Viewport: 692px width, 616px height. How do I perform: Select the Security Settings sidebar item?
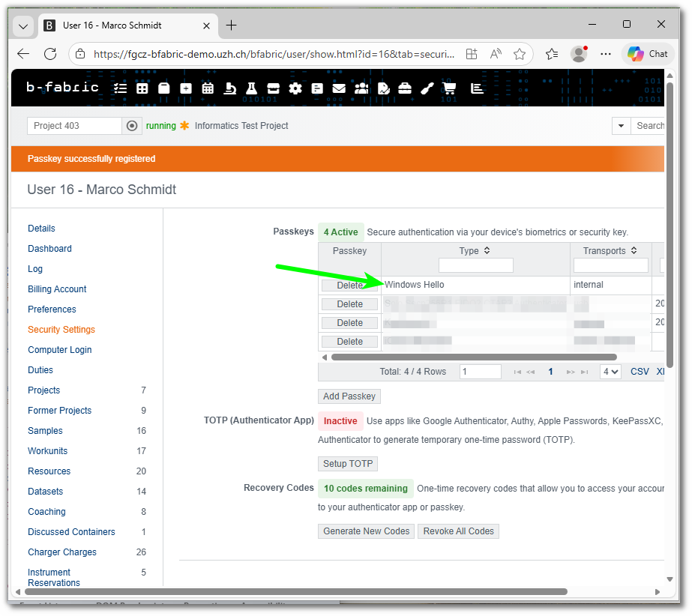(61, 330)
